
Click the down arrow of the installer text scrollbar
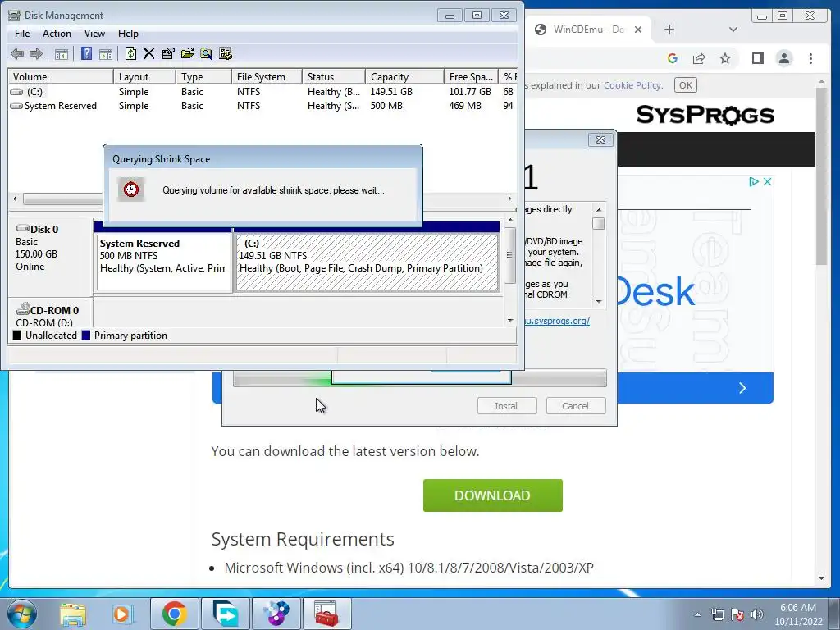point(599,302)
